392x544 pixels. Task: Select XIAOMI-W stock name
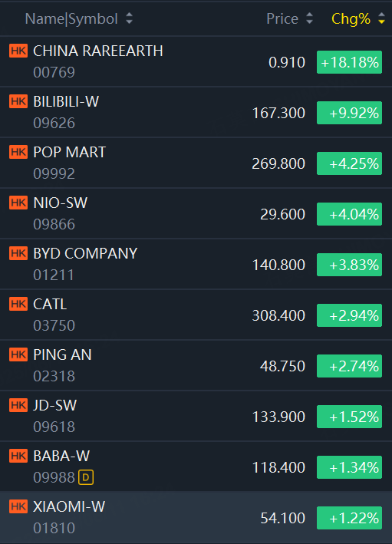pos(69,507)
